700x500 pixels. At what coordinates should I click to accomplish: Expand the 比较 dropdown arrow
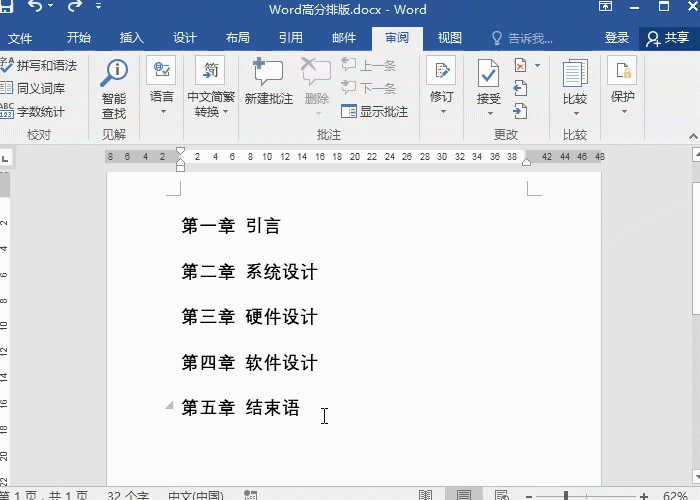pos(576,113)
